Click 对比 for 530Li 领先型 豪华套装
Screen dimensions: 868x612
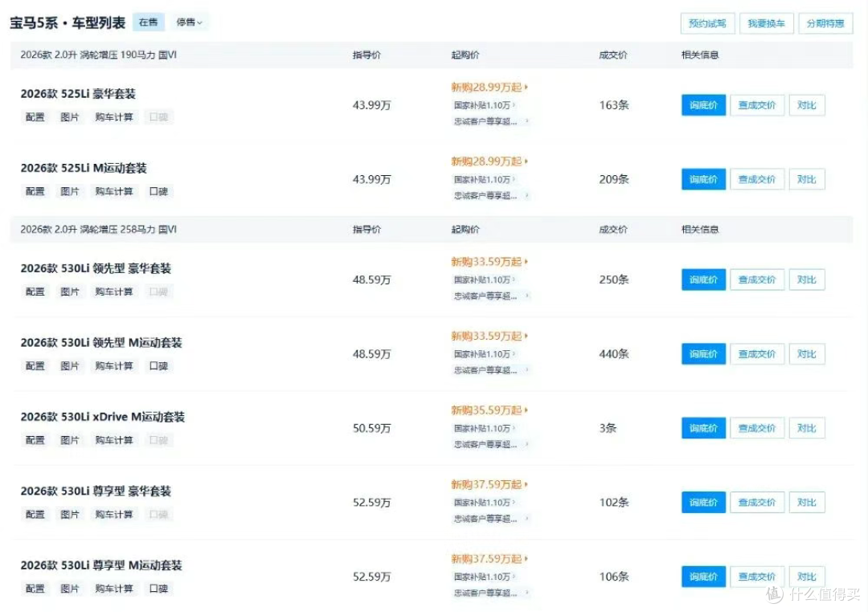(x=807, y=279)
